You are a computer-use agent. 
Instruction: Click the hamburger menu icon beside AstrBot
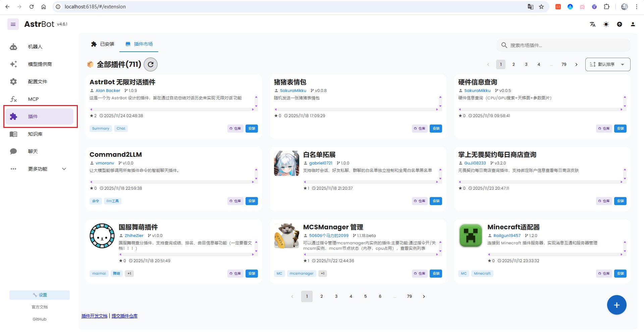click(x=13, y=24)
